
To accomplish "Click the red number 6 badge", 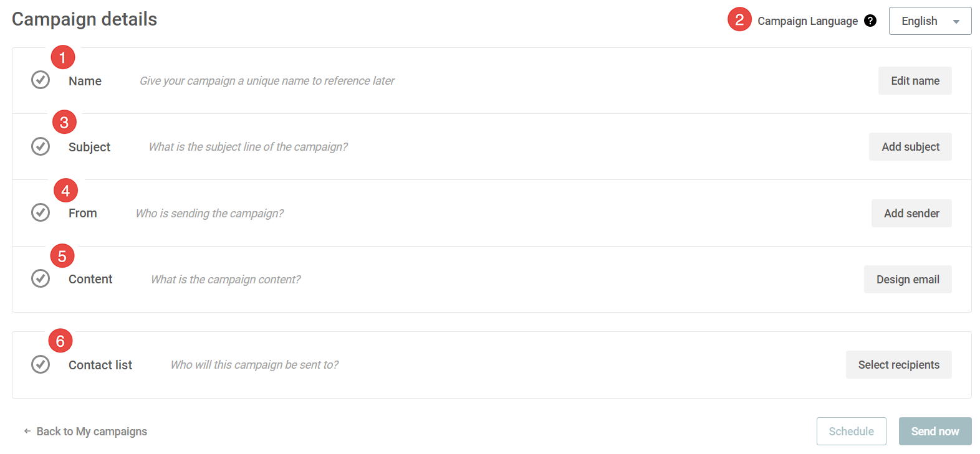I will coord(60,341).
